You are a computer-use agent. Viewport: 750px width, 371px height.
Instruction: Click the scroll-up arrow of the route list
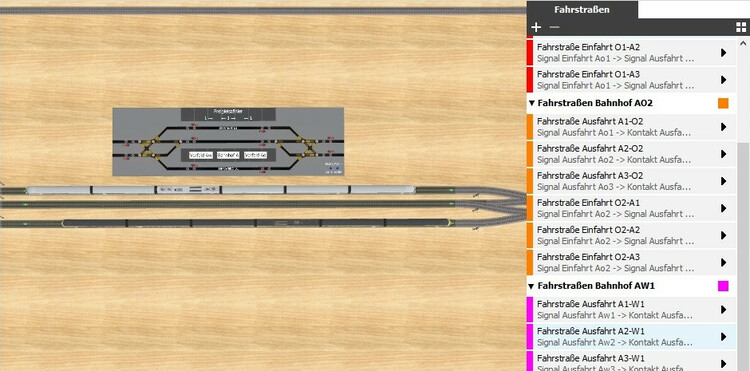coord(743,43)
